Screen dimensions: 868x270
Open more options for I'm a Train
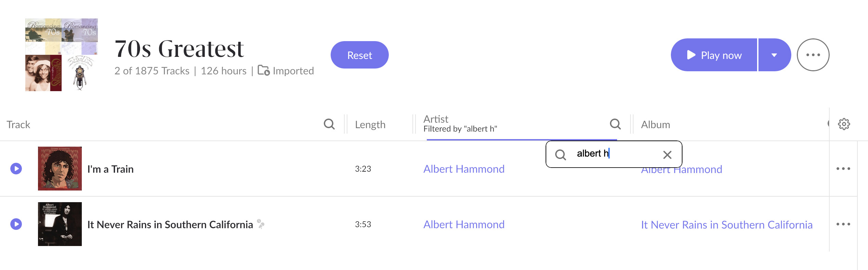click(x=843, y=169)
